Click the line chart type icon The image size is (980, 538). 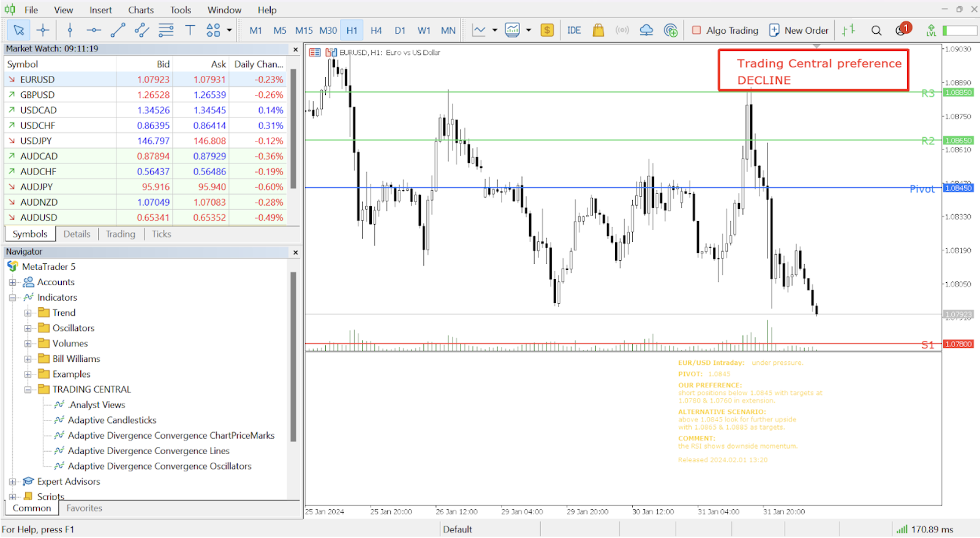tap(479, 30)
